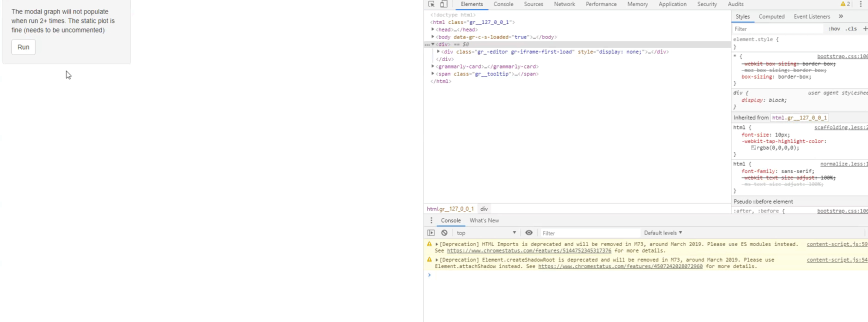Expand the HTML Imports deprecation message

(x=437, y=244)
